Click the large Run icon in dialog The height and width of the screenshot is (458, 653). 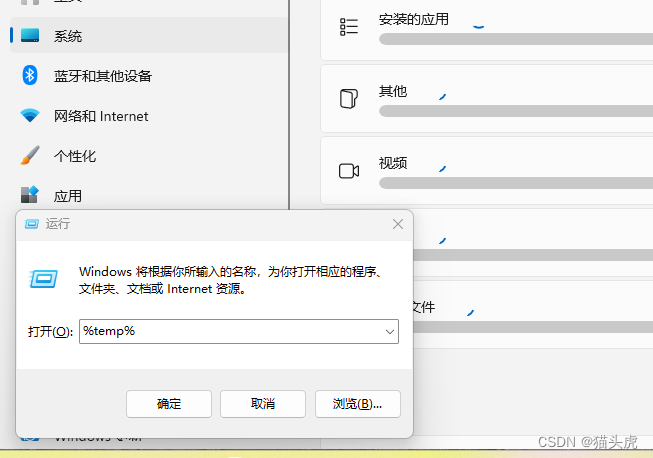tap(44, 279)
